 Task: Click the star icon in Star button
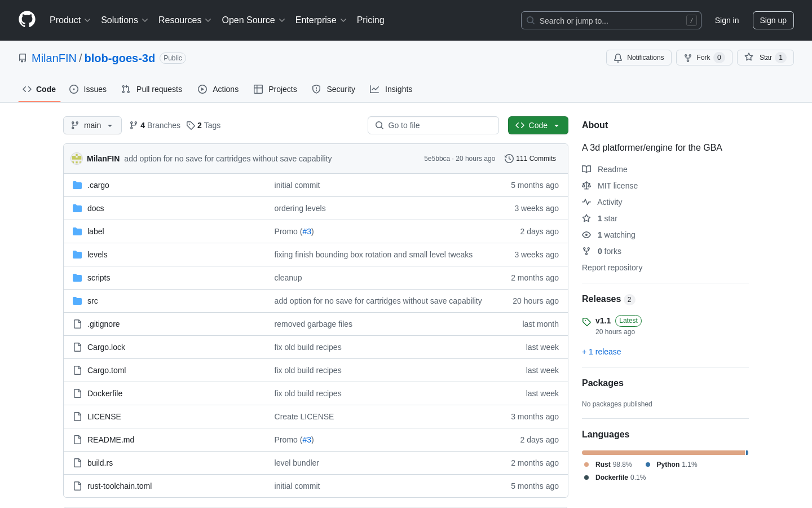click(749, 57)
